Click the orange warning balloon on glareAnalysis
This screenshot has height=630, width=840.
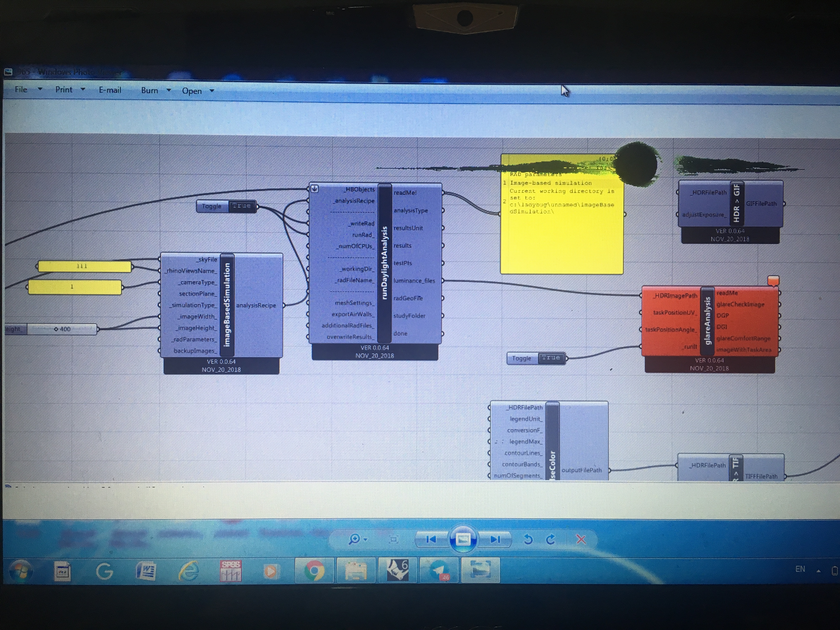coord(774,281)
